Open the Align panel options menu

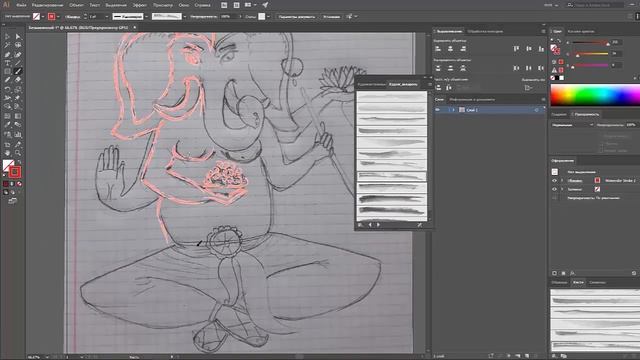pos(543,31)
